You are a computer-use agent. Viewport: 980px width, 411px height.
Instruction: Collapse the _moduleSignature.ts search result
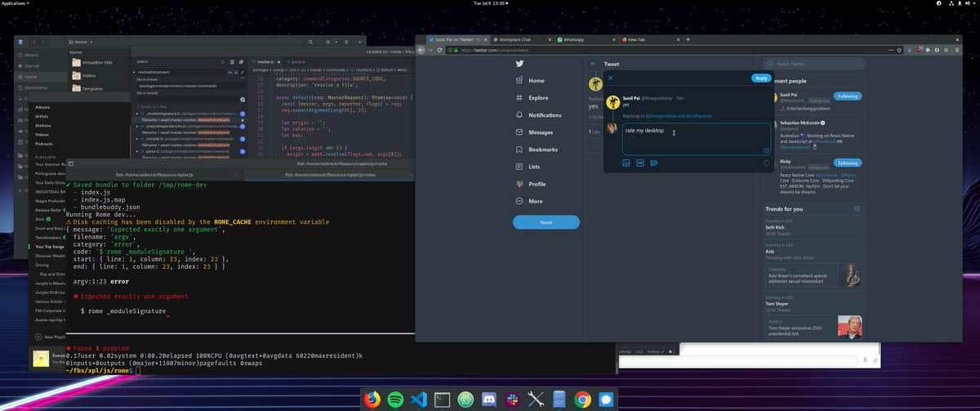pyautogui.click(x=139, y=114)
